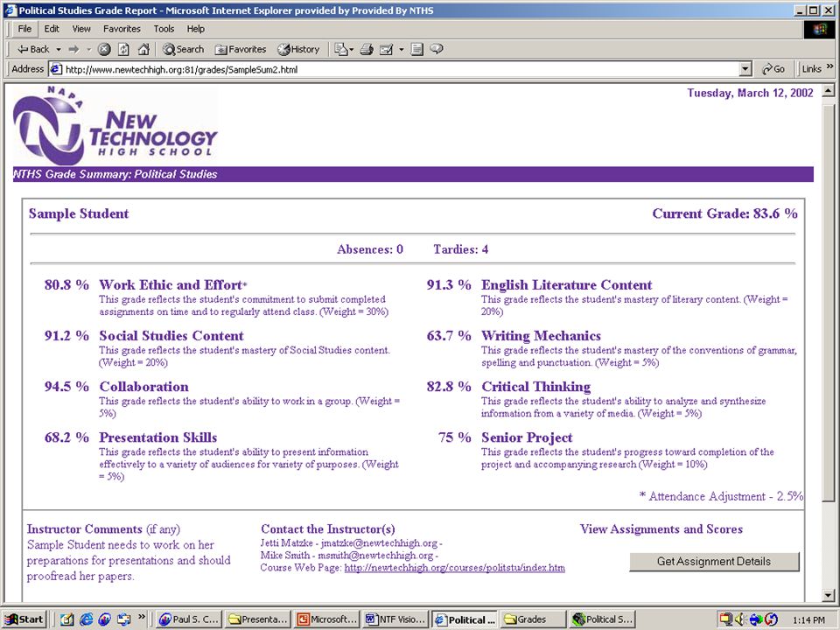Expand the Links toolbar chevron
Screen dimensions: 840x630
[x=829, y=67]
